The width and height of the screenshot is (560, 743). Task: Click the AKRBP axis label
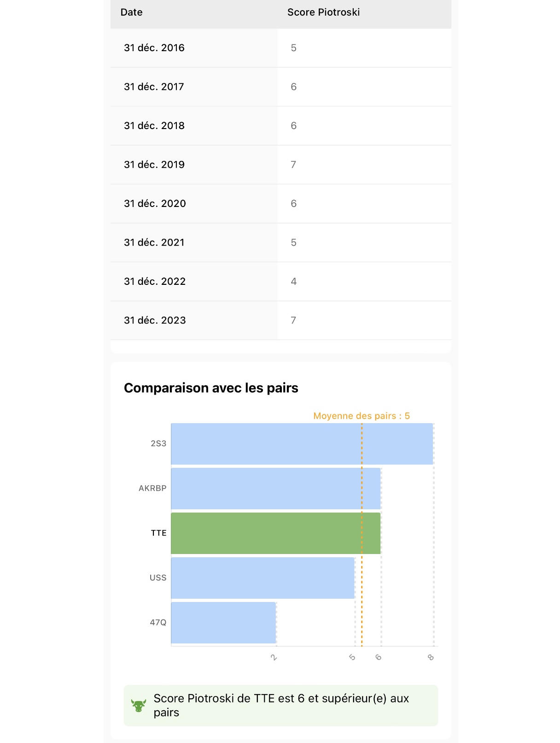[152, 488]
